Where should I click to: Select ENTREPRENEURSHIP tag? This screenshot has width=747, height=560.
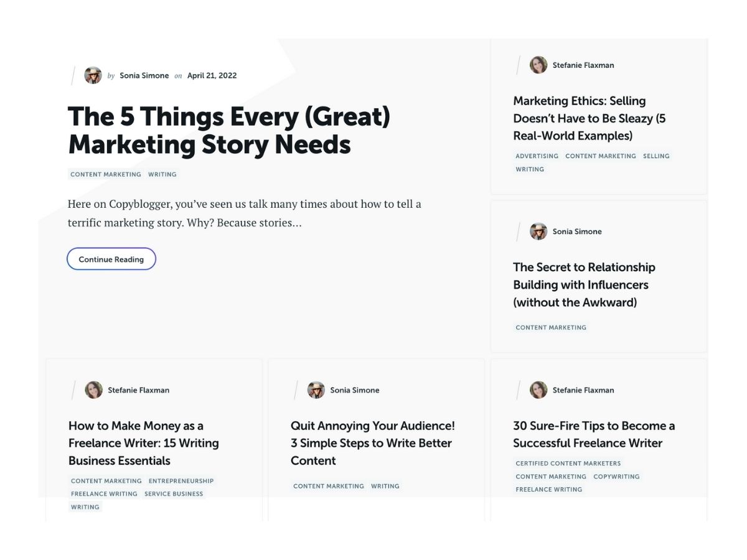(181, 481)
